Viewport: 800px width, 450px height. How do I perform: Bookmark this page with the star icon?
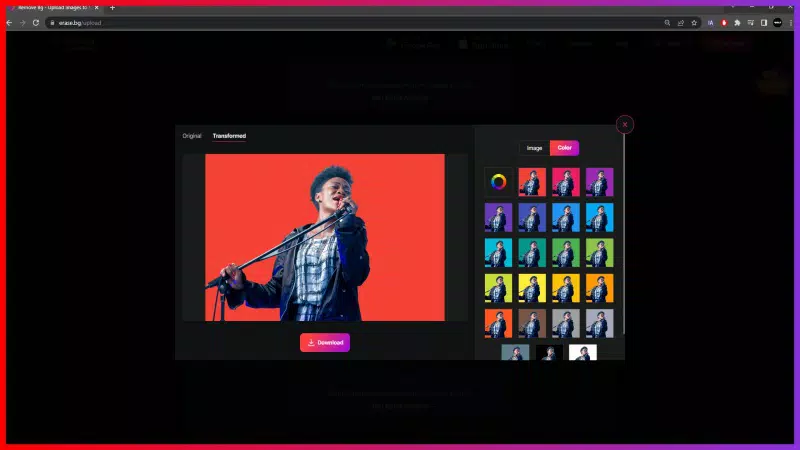(x=694, y=23)
